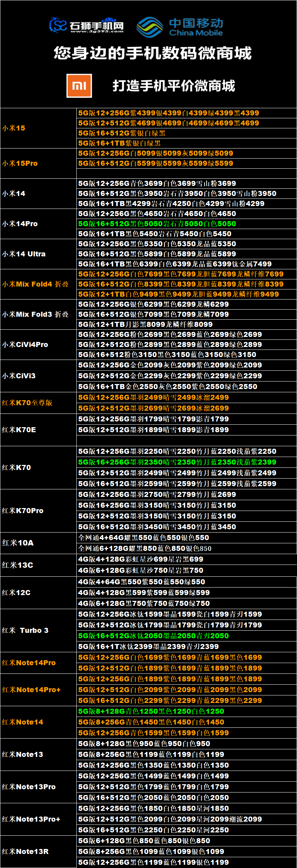This screenshot has height=868, width=297.
Task: Select the 小米14Pro model cell
Action: coord(38,224)
